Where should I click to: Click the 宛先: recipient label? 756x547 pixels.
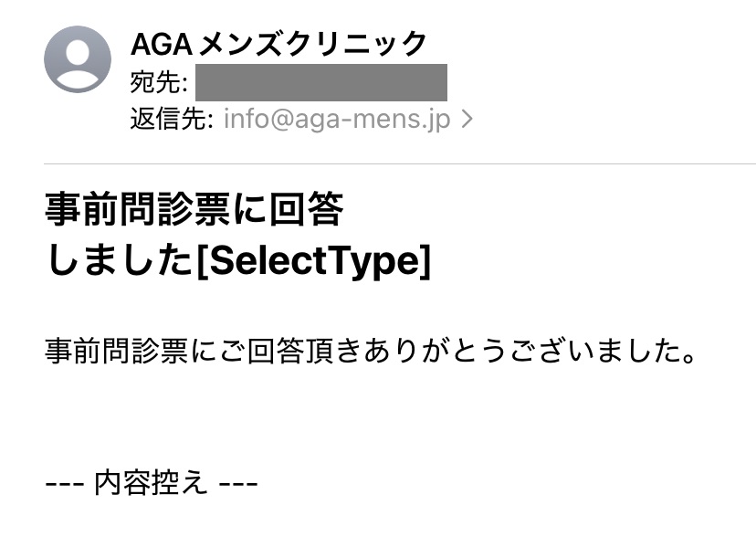pos(159,82)
